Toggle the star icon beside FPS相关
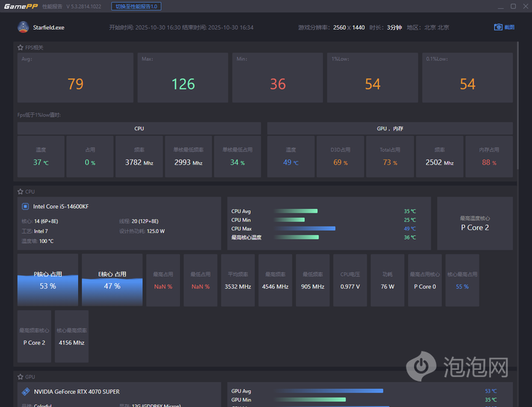532x407 pixels. [x=20, y=47]
